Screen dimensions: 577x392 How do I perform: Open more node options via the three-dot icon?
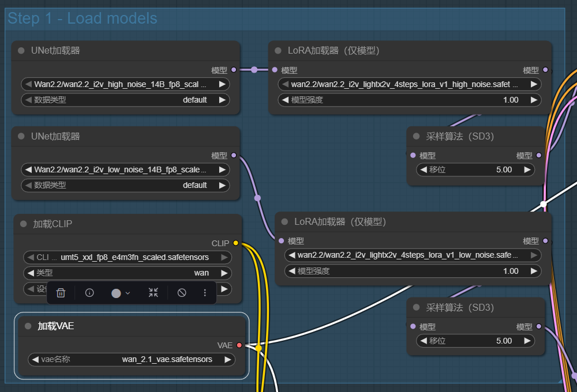pos(205,293)
